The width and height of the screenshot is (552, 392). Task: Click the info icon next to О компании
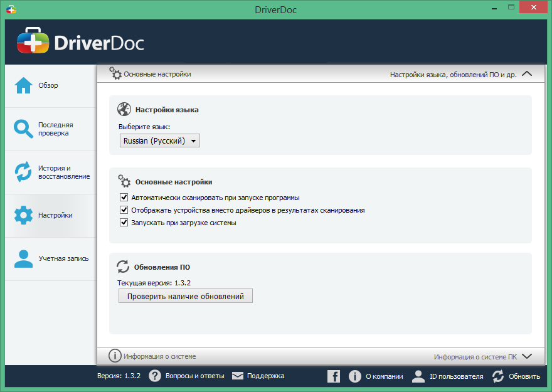pyautogui.click(x=355, y=376)
